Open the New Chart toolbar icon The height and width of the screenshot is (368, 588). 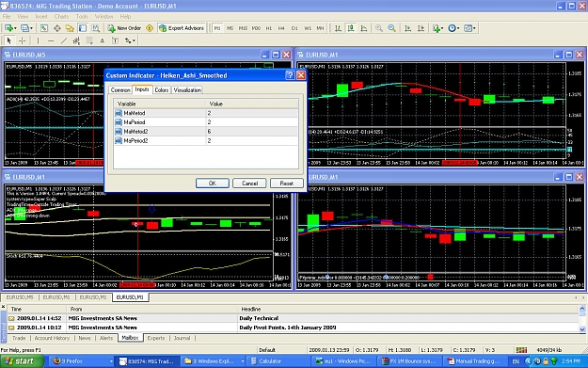[x=8, y=28]
